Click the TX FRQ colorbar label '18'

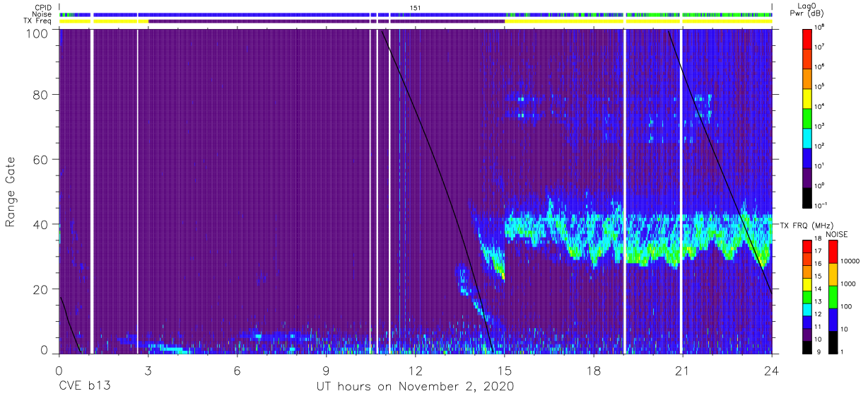[818, 239]
